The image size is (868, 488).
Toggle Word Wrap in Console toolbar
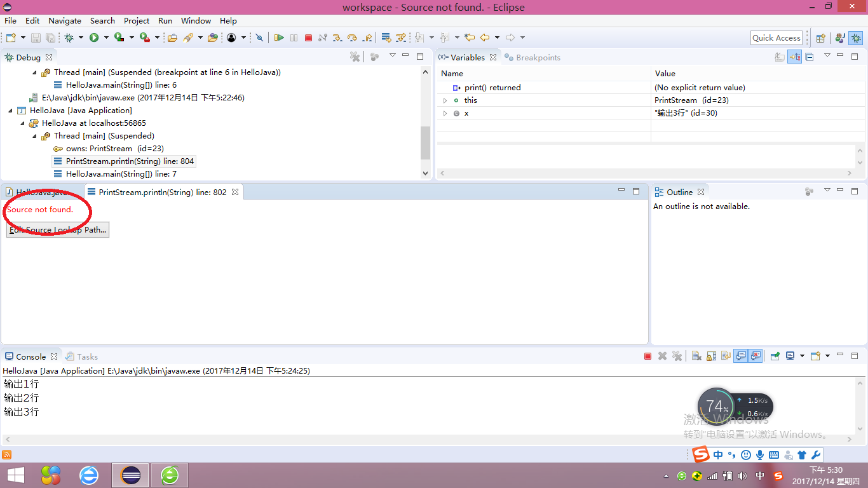[x=726, y=356]
